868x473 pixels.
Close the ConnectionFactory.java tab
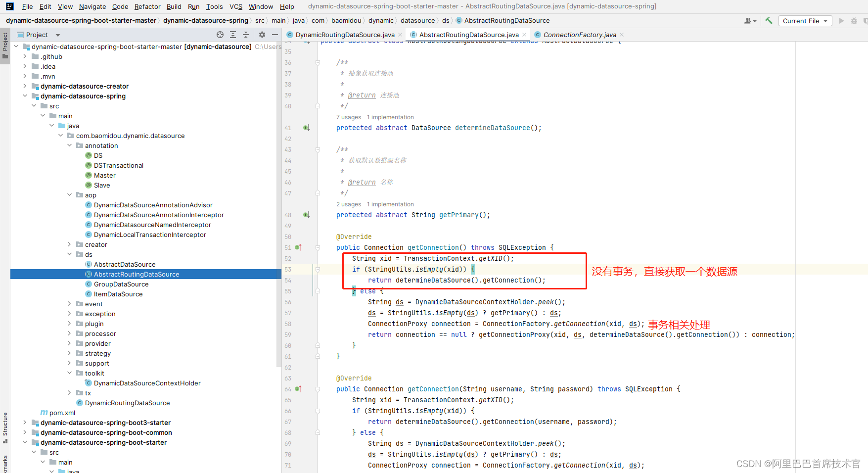622,35
